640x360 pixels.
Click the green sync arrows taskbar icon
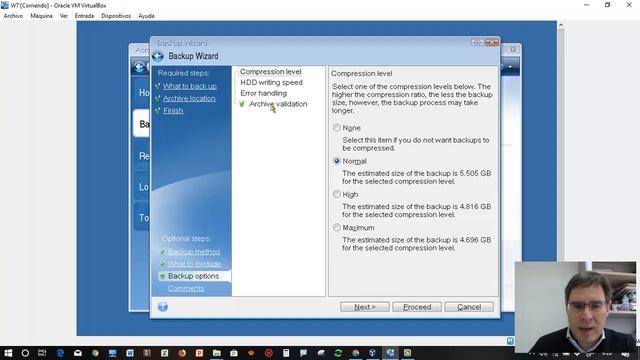tap(338, 353)
